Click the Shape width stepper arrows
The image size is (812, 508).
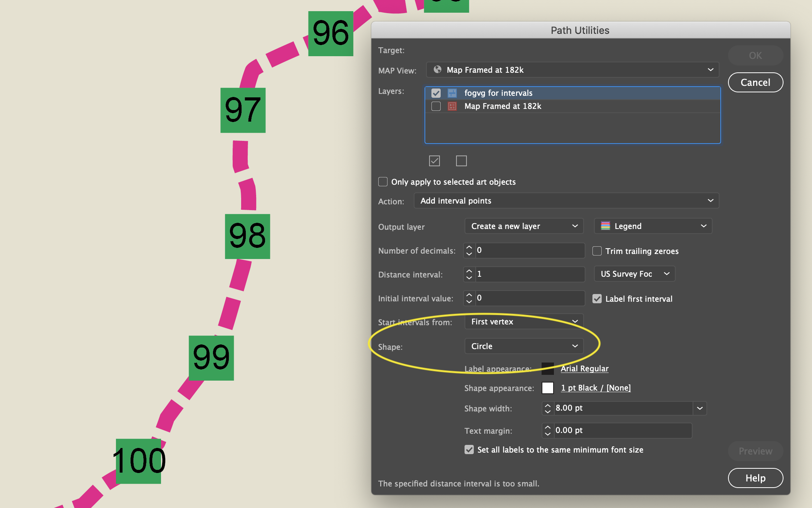point(548,408)
